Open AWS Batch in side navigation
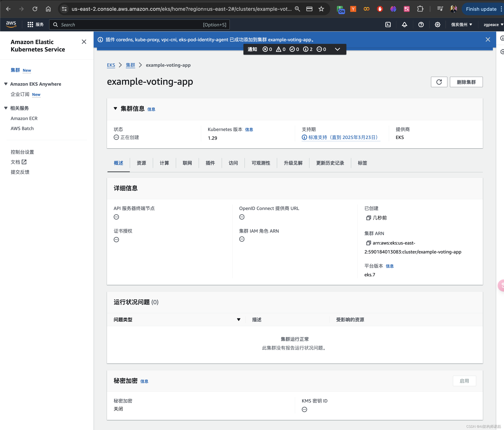Viewport: 504px width, 430px height. [x=22, y=128]
